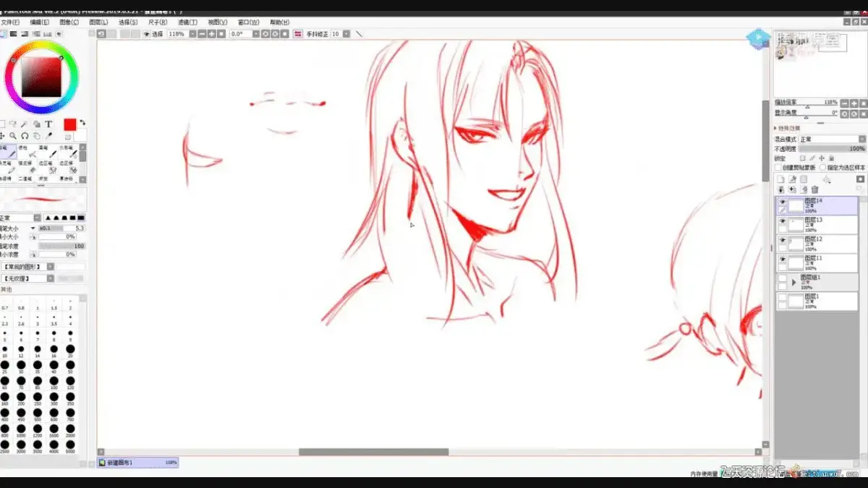This screenshot has height=488, width=868.
Task: Open the 手抖修正 stabilizer value dropdown
Action: [x=346, y=34]
